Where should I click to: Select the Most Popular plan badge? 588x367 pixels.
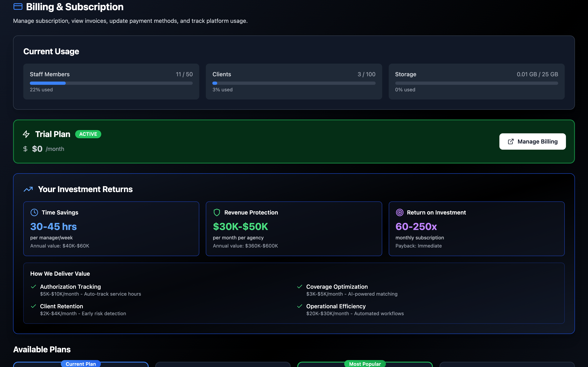tap(365, 364)
